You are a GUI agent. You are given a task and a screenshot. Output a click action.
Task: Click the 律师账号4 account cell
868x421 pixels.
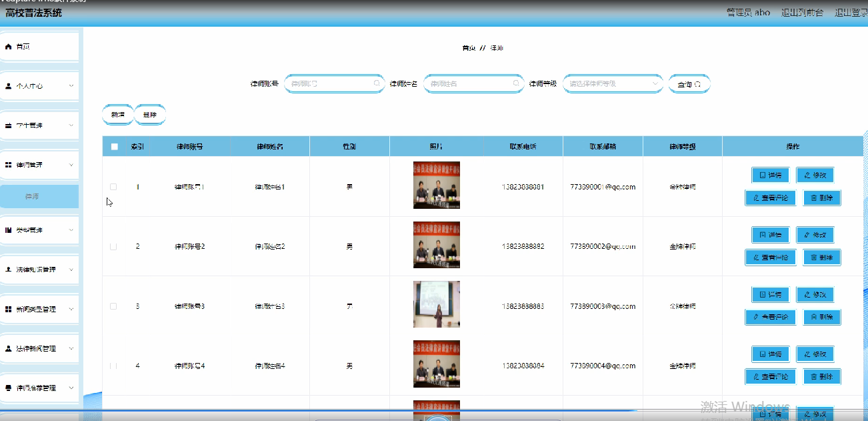click(189, 366)
